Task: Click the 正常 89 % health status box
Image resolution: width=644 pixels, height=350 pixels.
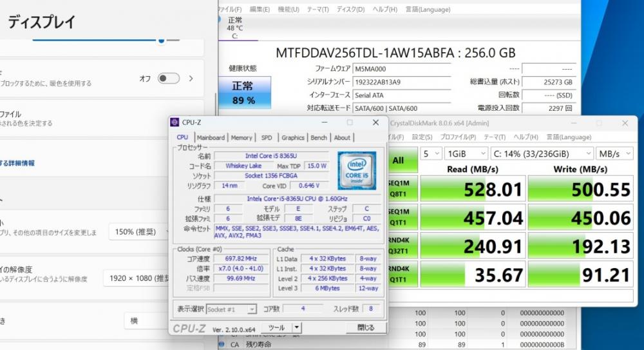Action: pos(244,93)
